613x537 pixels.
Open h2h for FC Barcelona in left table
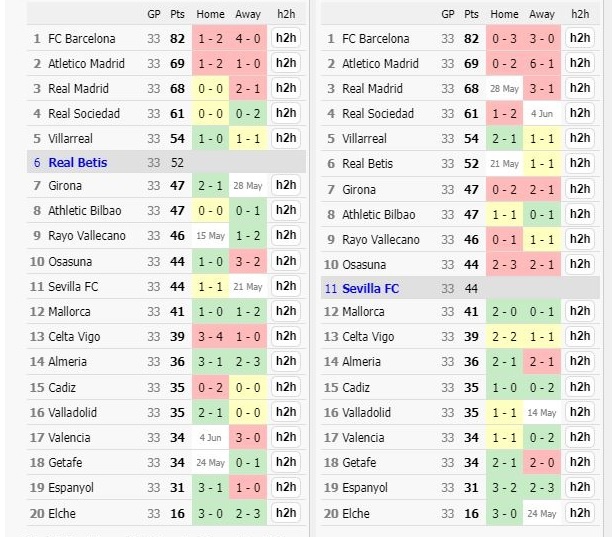click(286, 38)
